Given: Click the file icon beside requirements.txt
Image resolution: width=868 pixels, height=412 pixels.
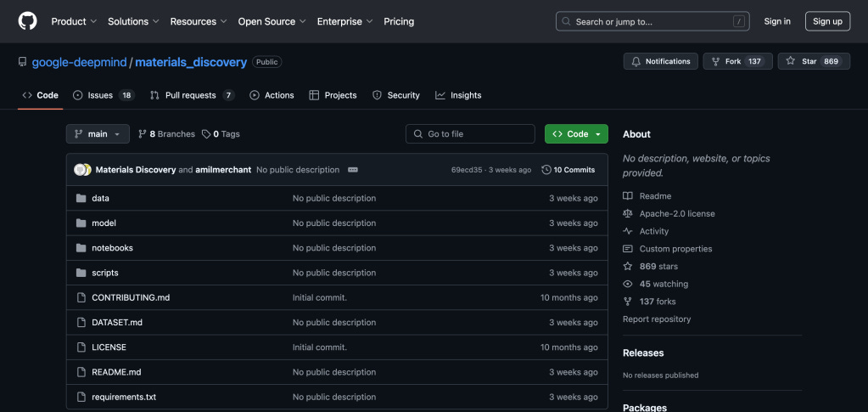Looking at the screenshot, I should (81, 397).
